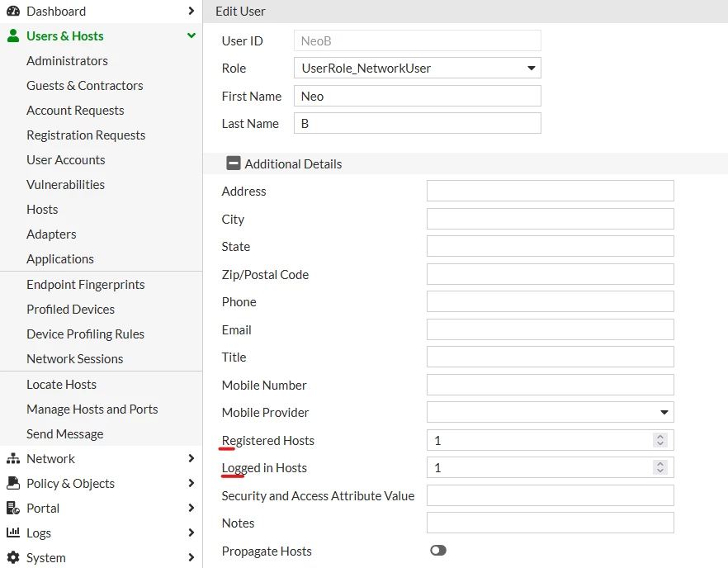Click the Policy & Objects icon

click(13, 483)
